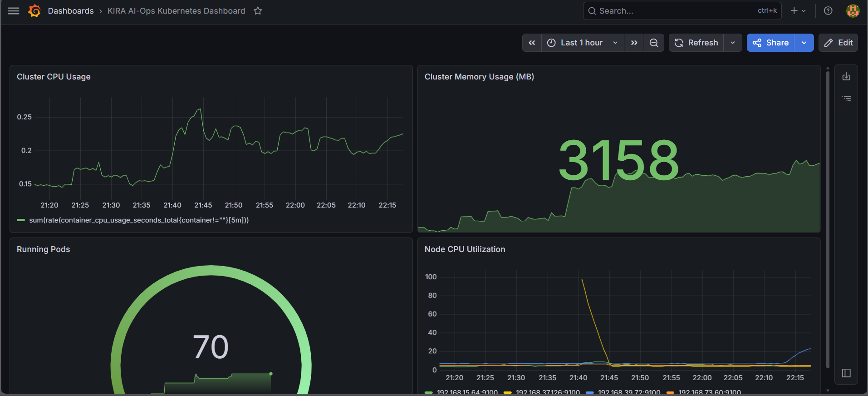Click the 0.25 y-axis label on CPU chart
The width and height of the screenshot is (868, 396).
(25, 117)
